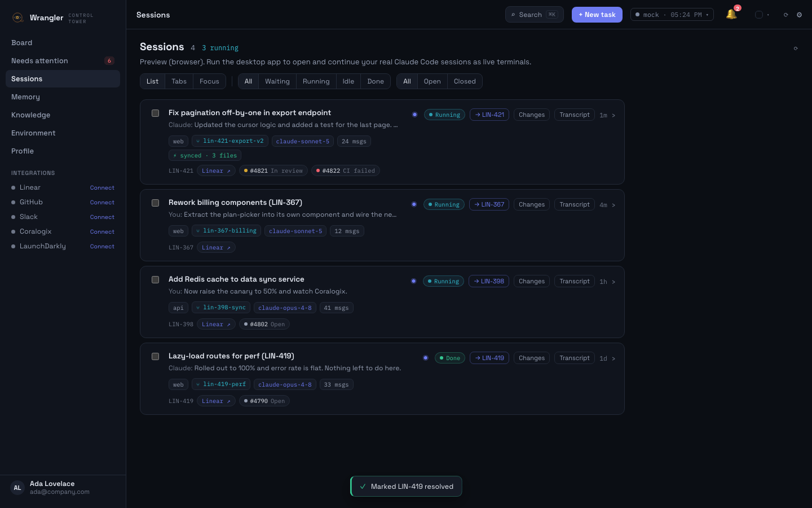Open the LIN-421 ticket link
Screen dimensions: 812x508
point(489,115)
